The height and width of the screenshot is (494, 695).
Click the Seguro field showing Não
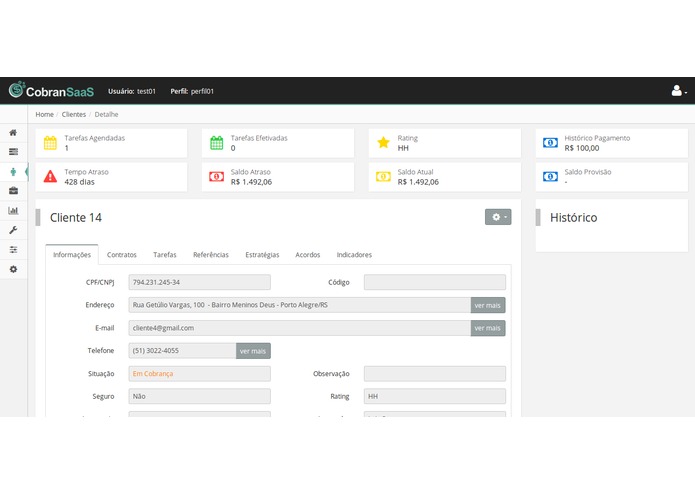click(x=199, y=396)
